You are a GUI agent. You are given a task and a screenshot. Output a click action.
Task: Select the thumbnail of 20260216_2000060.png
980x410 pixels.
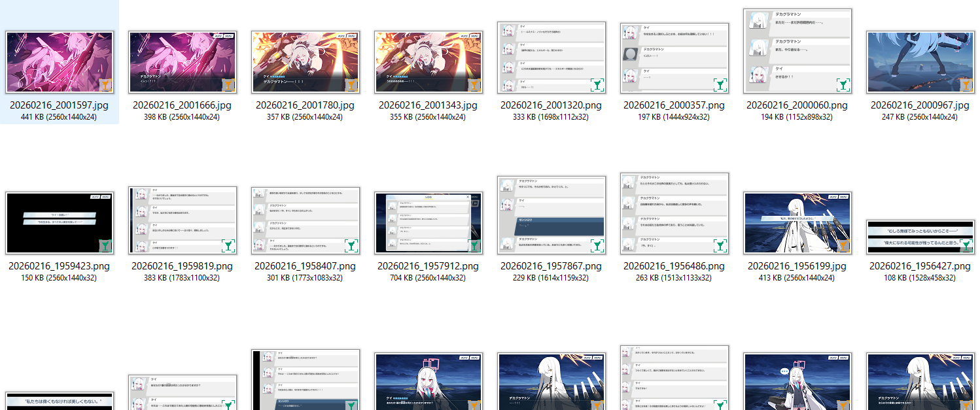click(x=797, y=51)
